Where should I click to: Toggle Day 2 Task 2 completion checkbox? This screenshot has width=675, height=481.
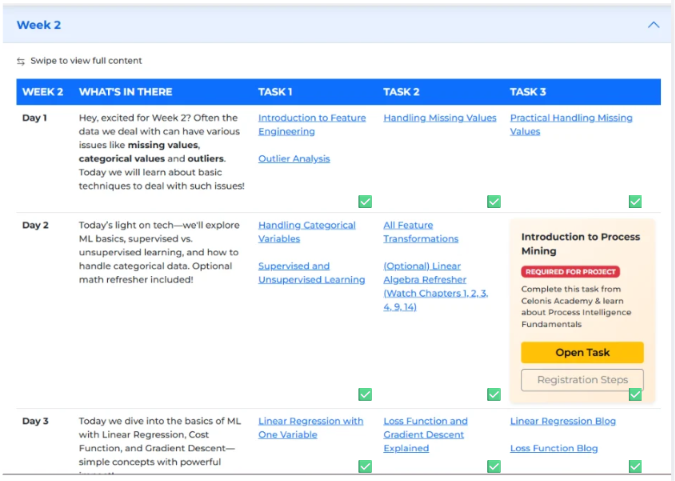[493, 394]
